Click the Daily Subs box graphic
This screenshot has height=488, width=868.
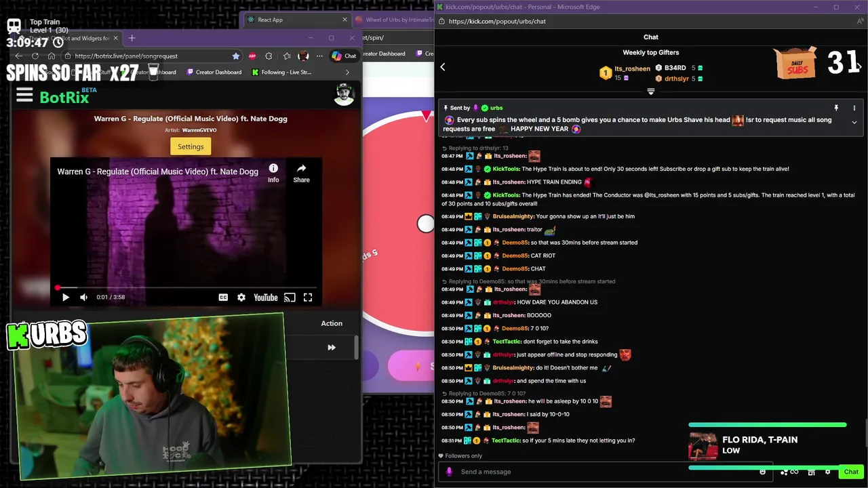[796, 63]
